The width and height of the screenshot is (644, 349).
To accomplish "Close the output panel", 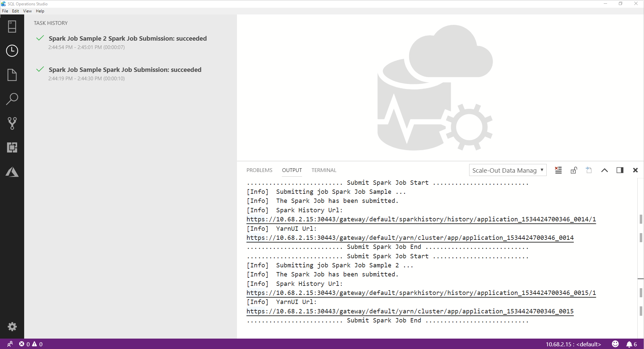I will tap(635, 170).
